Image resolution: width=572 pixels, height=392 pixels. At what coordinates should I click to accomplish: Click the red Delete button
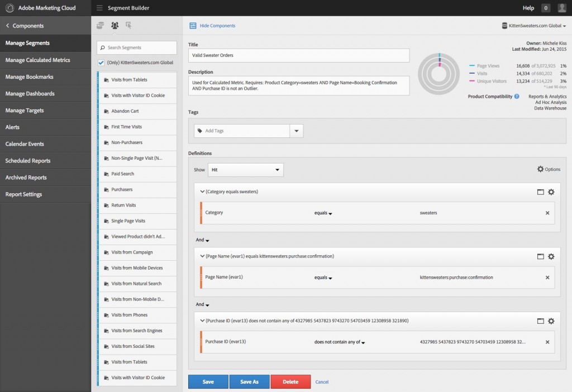(x=290, y=382)
